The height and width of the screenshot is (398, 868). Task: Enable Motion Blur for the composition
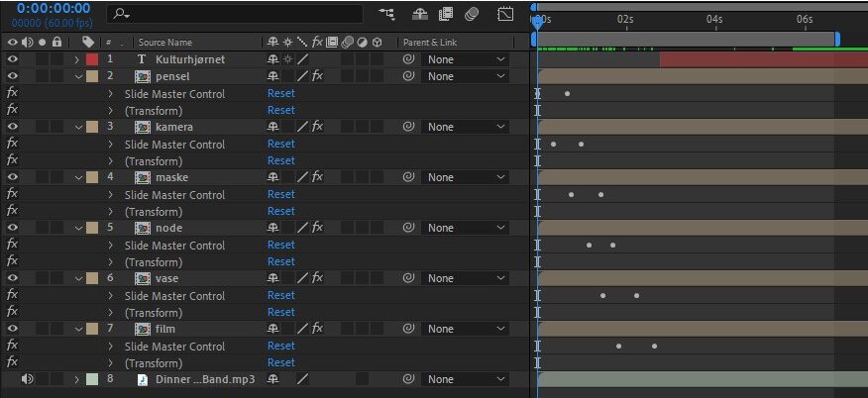coord(472,15)
